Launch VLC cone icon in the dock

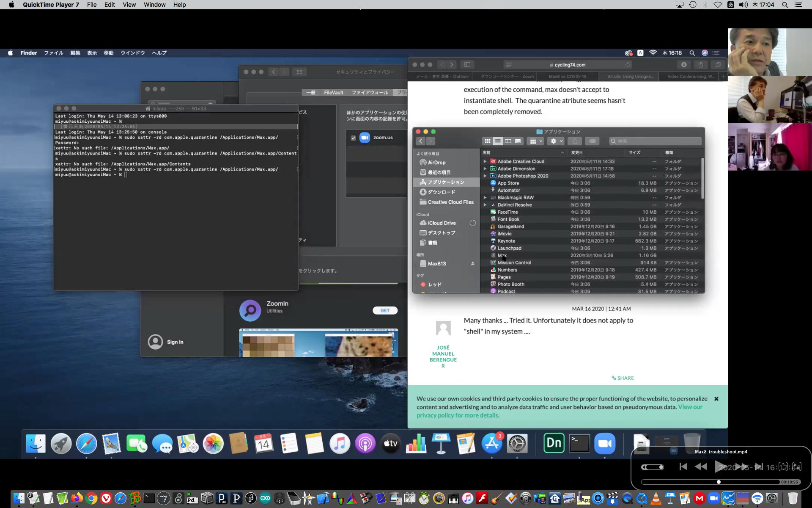(x=656, y=498)
